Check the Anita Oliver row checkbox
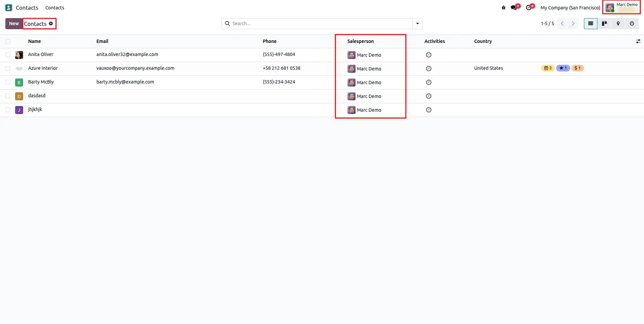644x324 pixels. coord(8,55)
